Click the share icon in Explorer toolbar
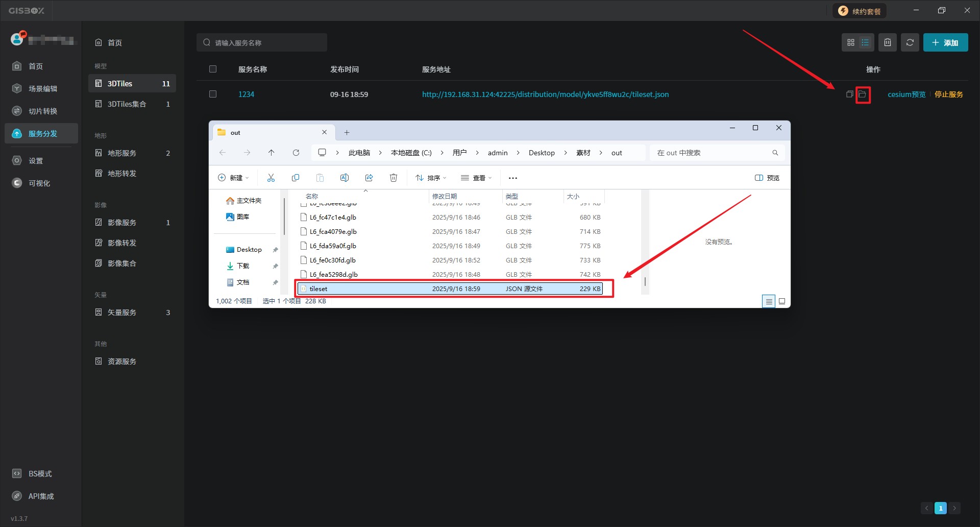Screen dimensions: 980x527 (369, 178)
